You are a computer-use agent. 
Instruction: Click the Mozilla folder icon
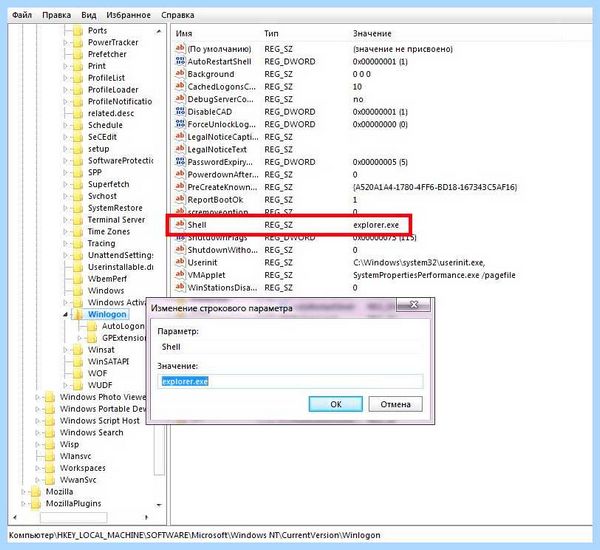point(36,491)
